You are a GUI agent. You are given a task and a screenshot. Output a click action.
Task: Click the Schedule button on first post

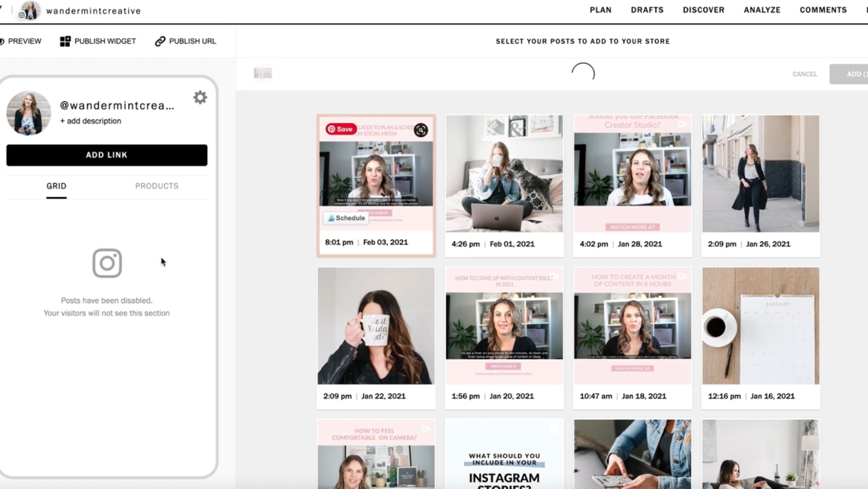pos(346,218)
